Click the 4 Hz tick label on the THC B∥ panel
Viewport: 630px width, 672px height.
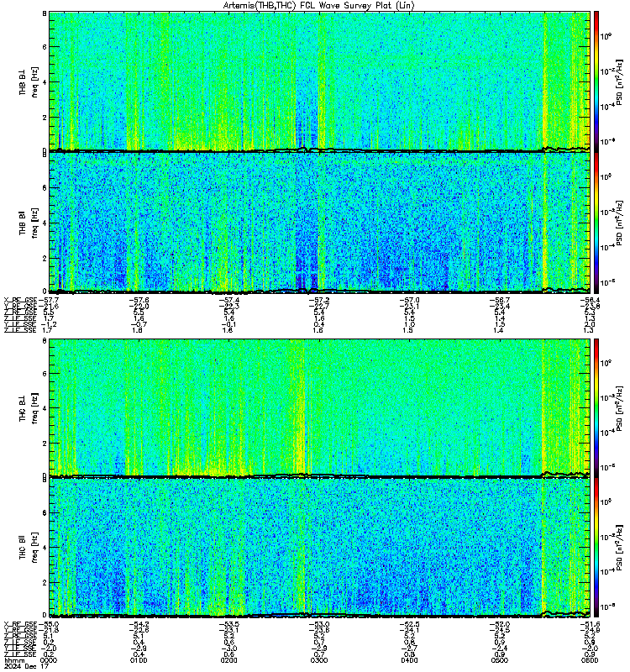(x=45, y=548)
